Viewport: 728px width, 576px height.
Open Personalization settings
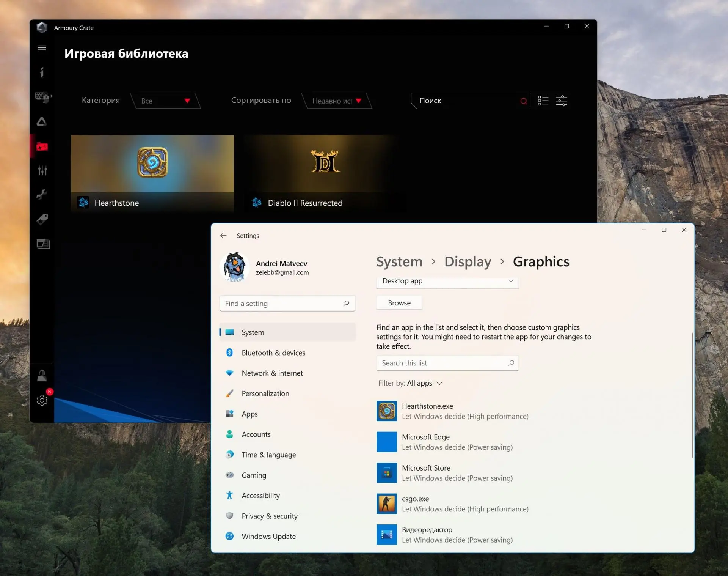coord(287,393)
